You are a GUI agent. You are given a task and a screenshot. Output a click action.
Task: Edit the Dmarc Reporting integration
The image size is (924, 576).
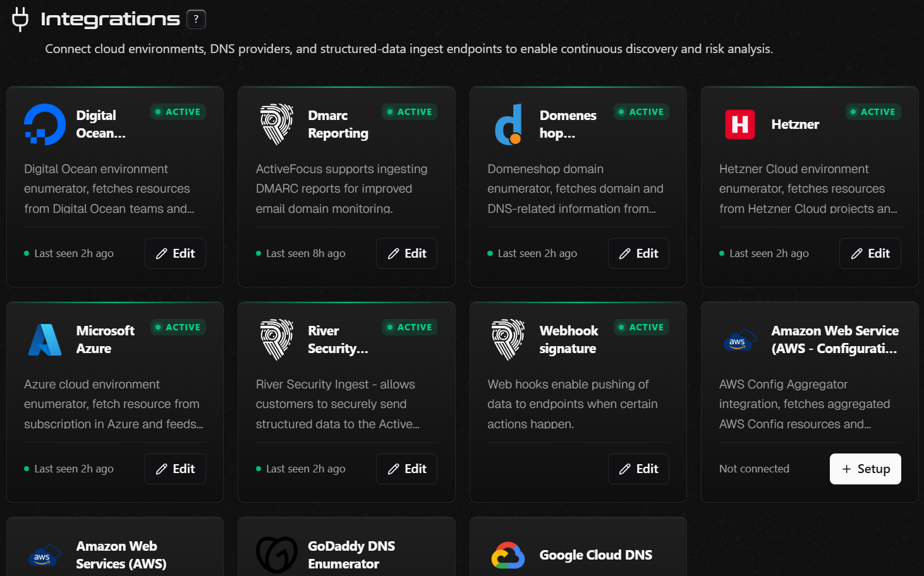click(407, 254)
